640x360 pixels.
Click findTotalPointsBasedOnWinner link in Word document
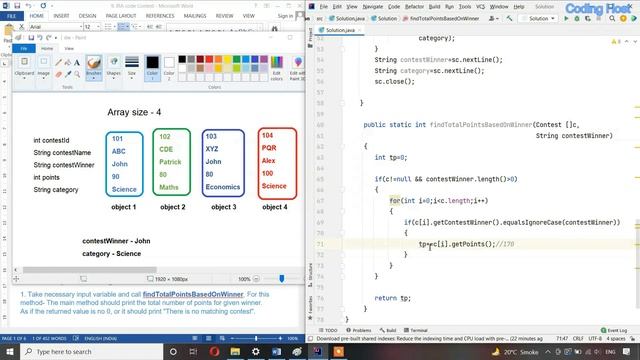pyautogui.click(x=193, y=294)
